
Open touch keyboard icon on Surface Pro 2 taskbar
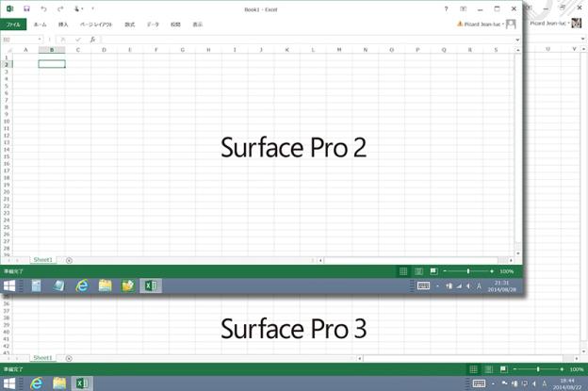[x=423, y=286]
